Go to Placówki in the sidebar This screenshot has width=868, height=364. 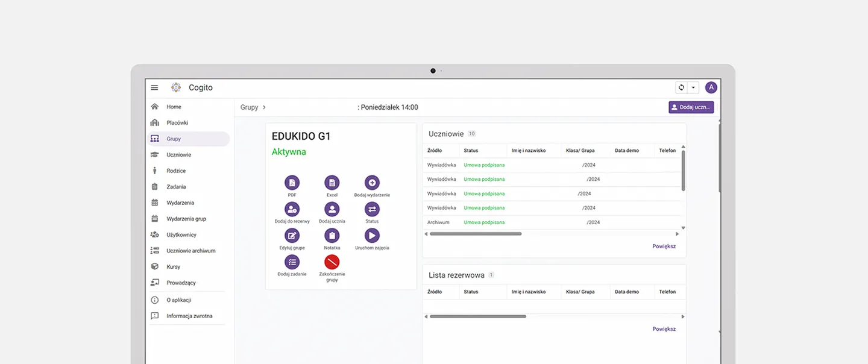189,123
